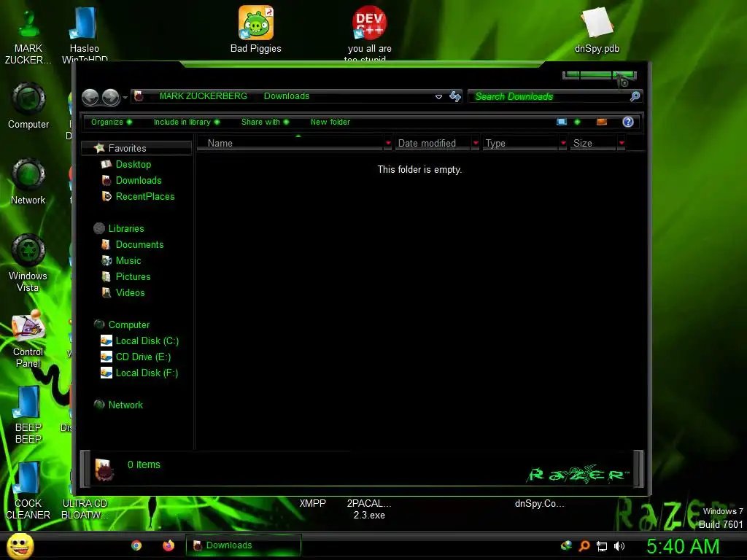747x560 pixels.
Task: Click the orange magnifier tray icon
Action: [584, 546]
